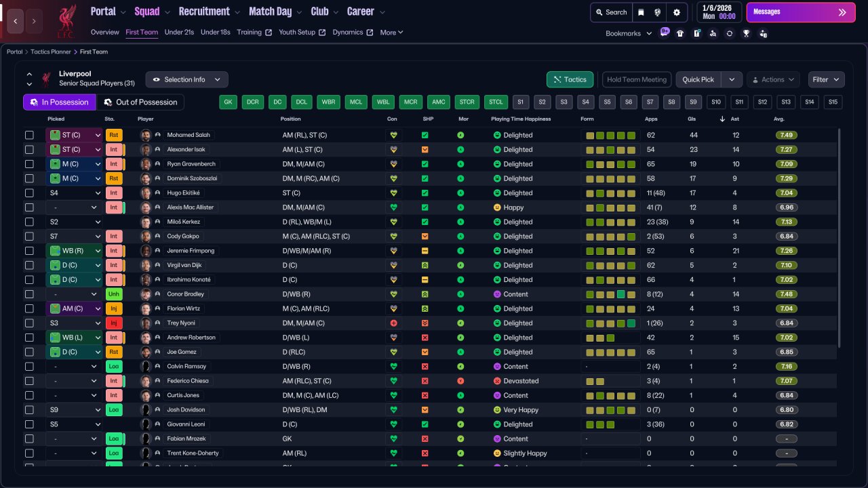Select the S10 substitute slot chip

[715, 102]
